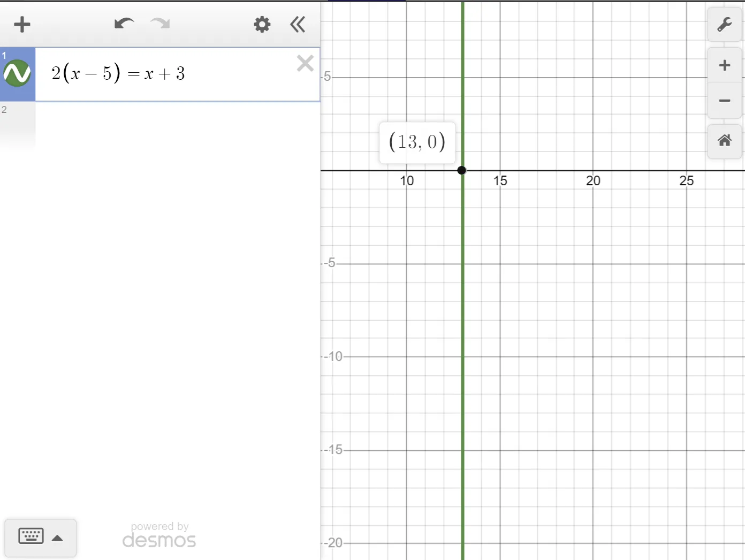Redo the last undone action
Viewport: 745px width, 560px height.
(160, 24)
